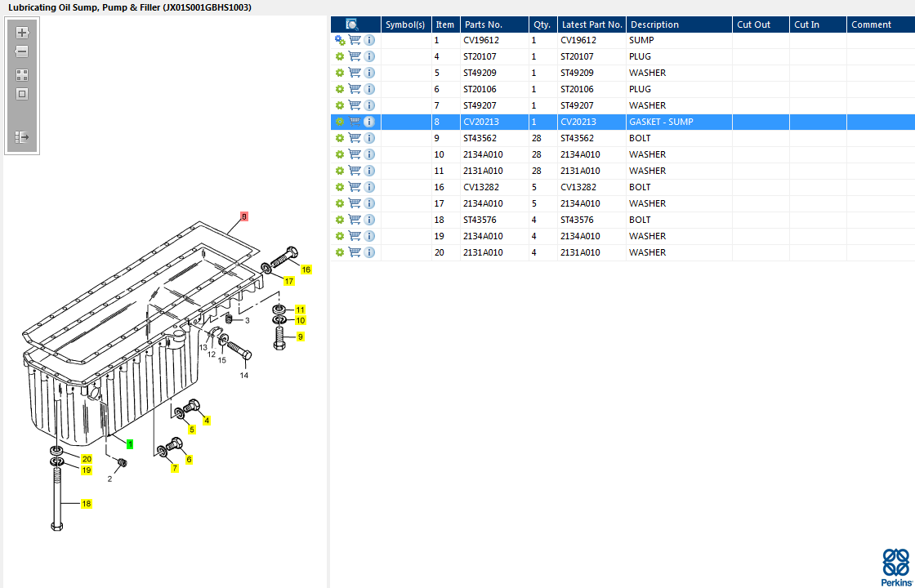Screen dimensions: 915x588
Task: Click red highlighted callout 8 on diagram
Action: (243, 216)
